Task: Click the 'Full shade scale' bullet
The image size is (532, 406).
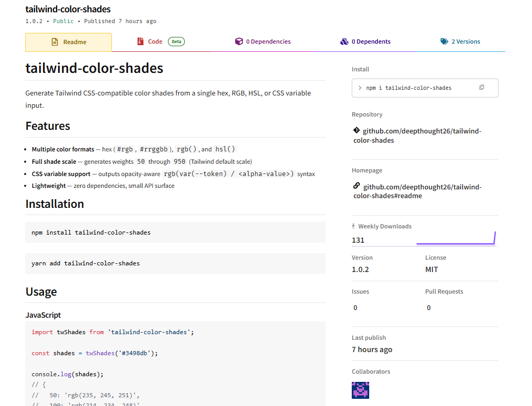Action: pos(142,162)
